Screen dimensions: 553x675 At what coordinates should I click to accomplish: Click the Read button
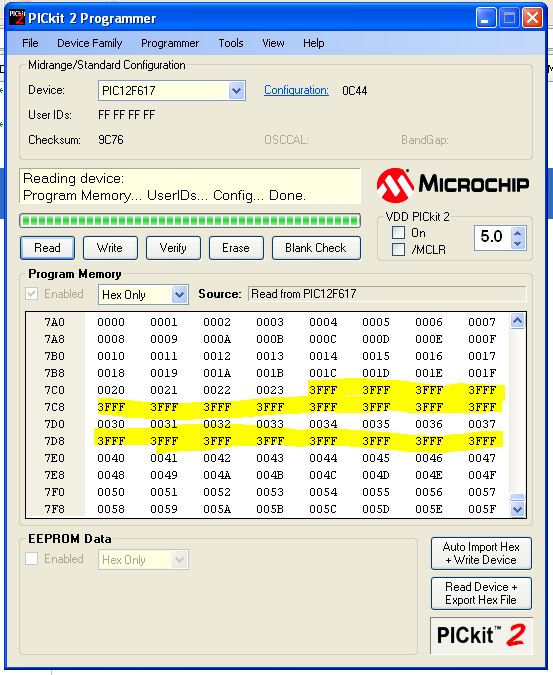point(47,248)
